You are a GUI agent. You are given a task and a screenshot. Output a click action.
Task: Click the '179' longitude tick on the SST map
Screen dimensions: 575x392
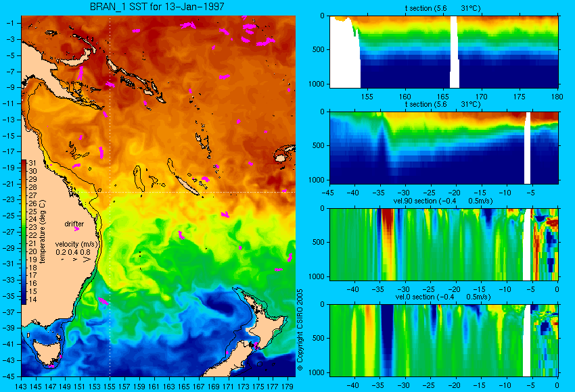click(287, 386)
